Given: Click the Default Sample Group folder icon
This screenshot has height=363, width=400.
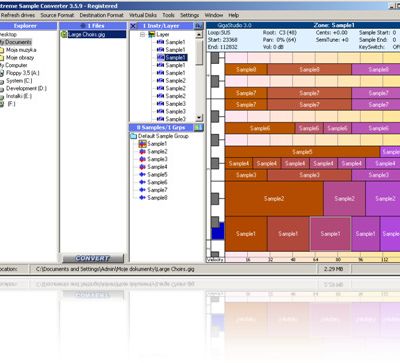Looking at the screenshot, I should click(134, 136).
